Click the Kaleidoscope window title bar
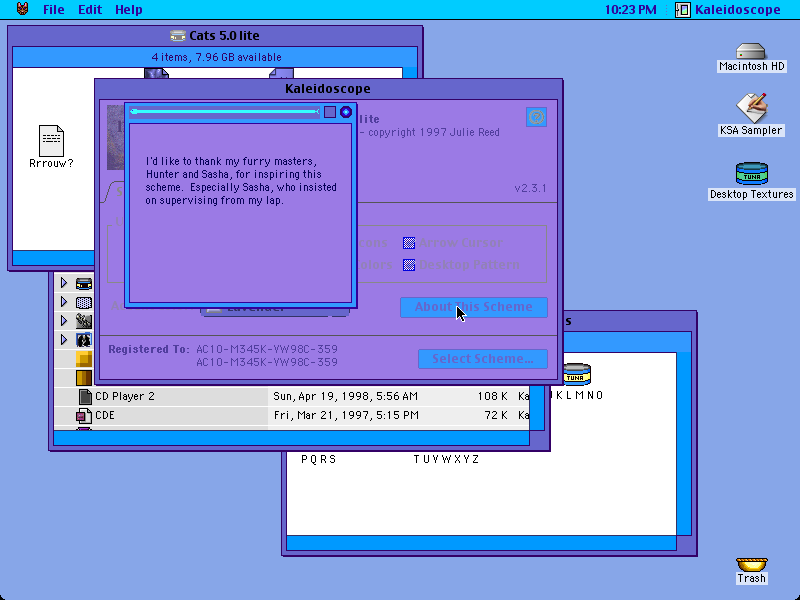 [328, 88]
